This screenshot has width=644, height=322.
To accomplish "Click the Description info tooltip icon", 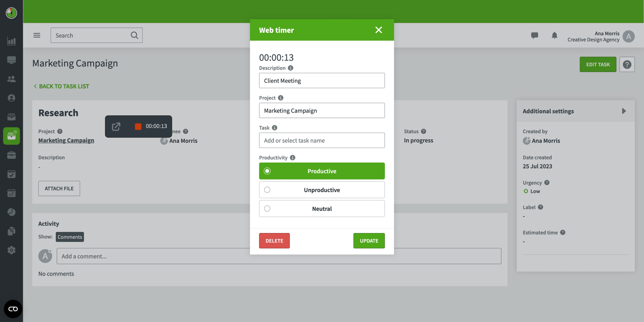I will [290, 68].
